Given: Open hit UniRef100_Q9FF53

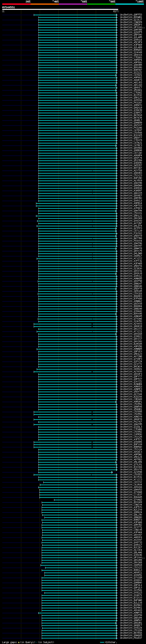Looking at the screenshot, I should click(131, 15).
